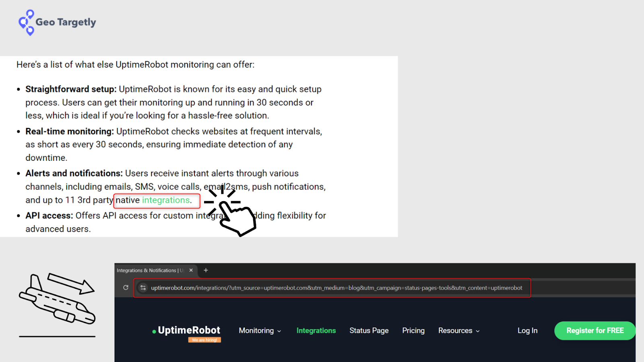The image size is (644, 362).
Task: Expand the Resources dropdown
Action: click(x=459, y=331)
